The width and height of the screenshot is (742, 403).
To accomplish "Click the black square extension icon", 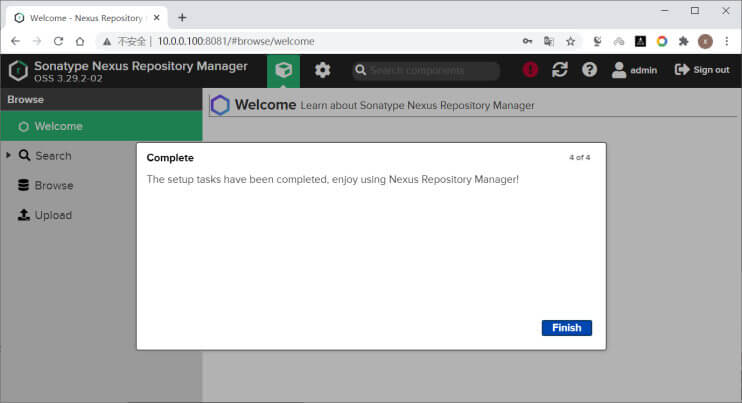I will pos(640,41).
